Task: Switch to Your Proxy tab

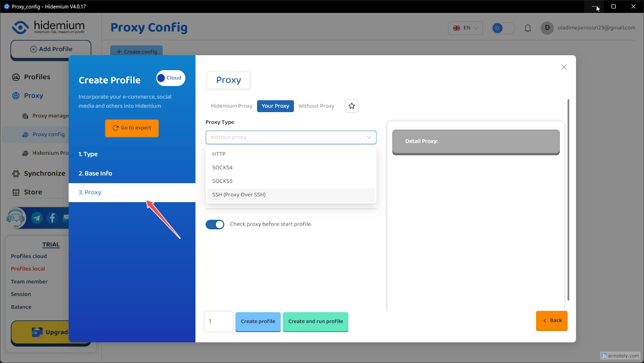Action: [x=275, y=106]
